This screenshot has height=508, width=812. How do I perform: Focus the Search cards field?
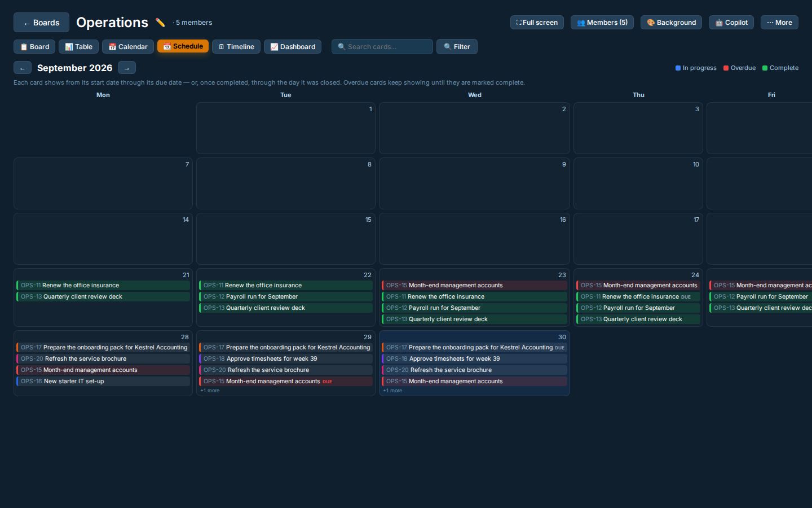pyautogui.click(x=382, y=47)
